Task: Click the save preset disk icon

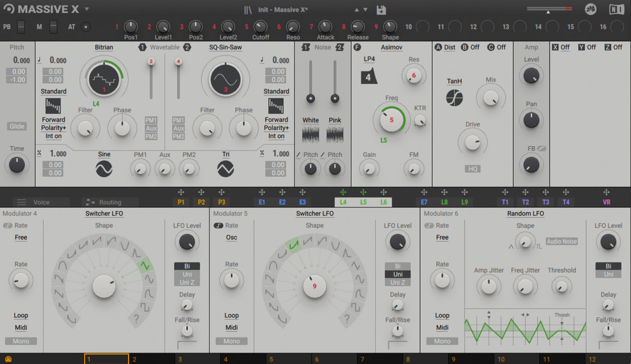Action: click(381, 10)
